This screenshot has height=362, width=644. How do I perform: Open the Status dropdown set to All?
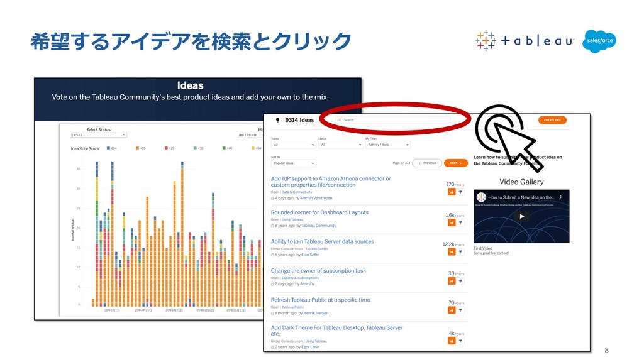340,145
